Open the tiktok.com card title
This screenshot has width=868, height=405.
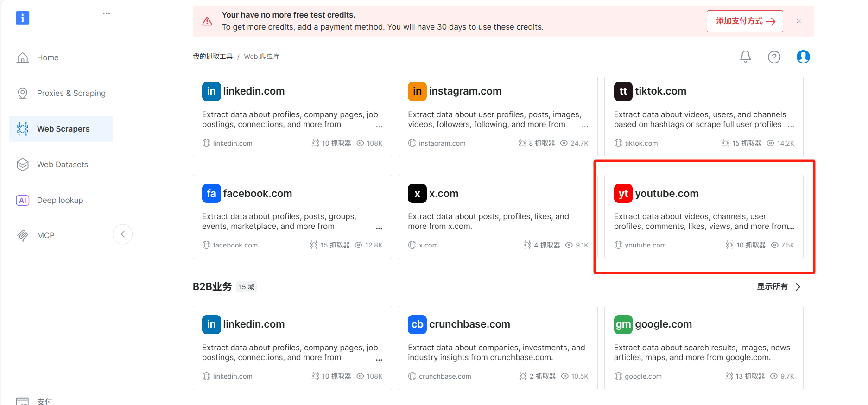(660, 91)
